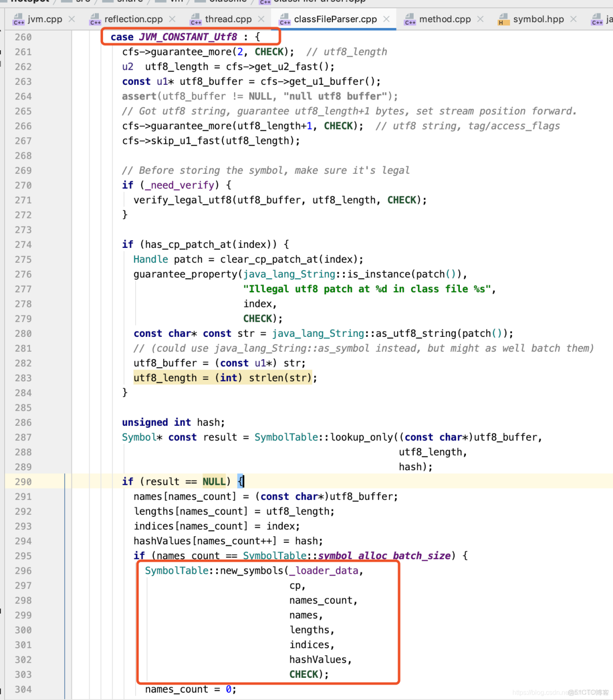Click the C++ icon on method.cpp tab
This screenshot has height=700, width=613.
411,19
